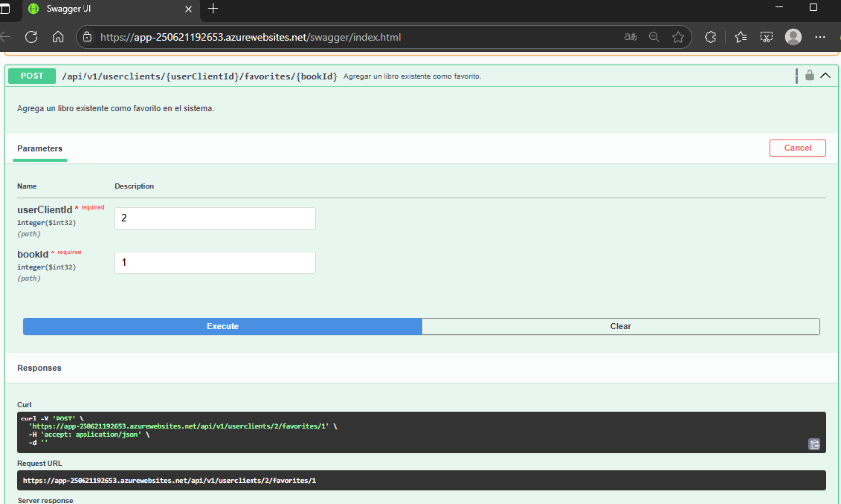This screenshot has width=841, height=504.
Task: Click the green POST method badge
Action: click(x=32, y=76)
